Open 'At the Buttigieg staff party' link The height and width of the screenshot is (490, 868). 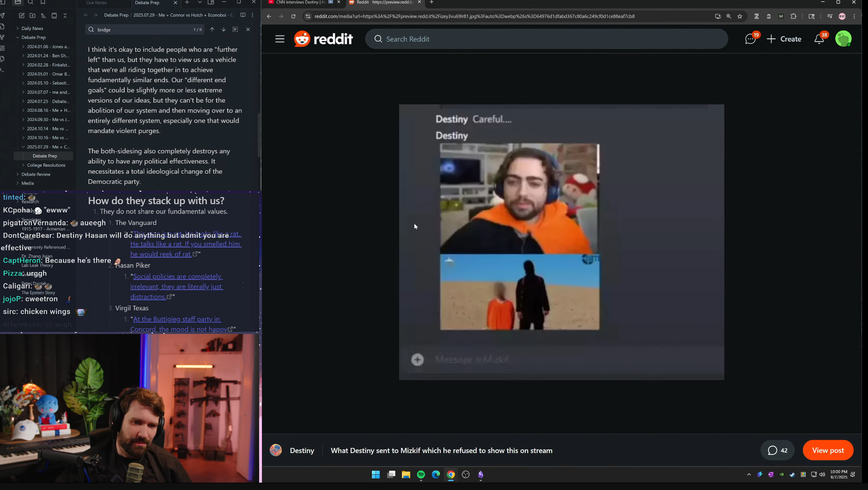(x=179, y=324)
